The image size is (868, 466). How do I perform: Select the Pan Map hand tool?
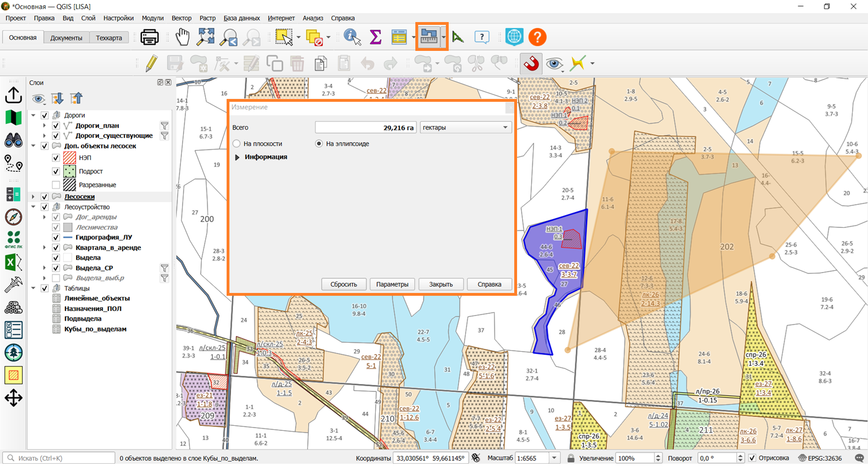[x=182, y=37]
